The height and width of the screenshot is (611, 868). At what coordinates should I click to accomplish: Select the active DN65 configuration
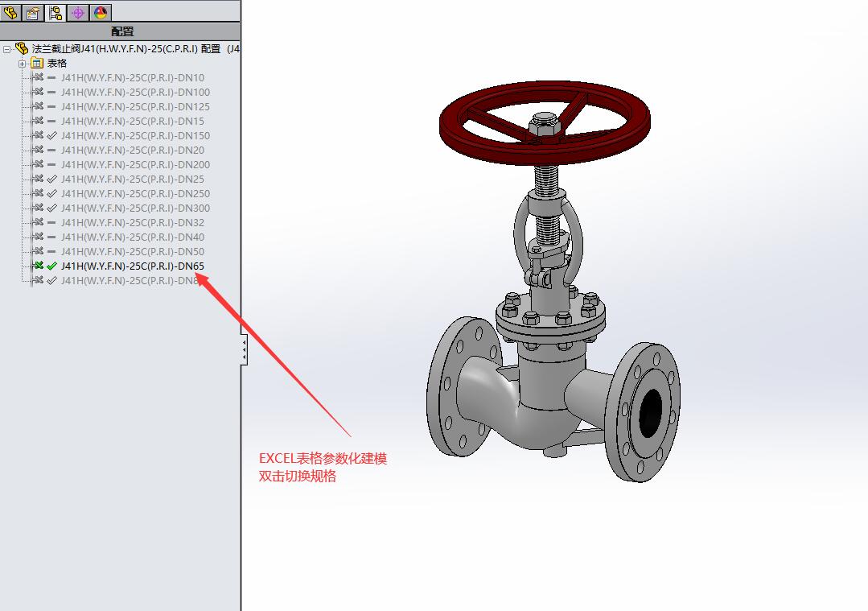pos(132,266)
